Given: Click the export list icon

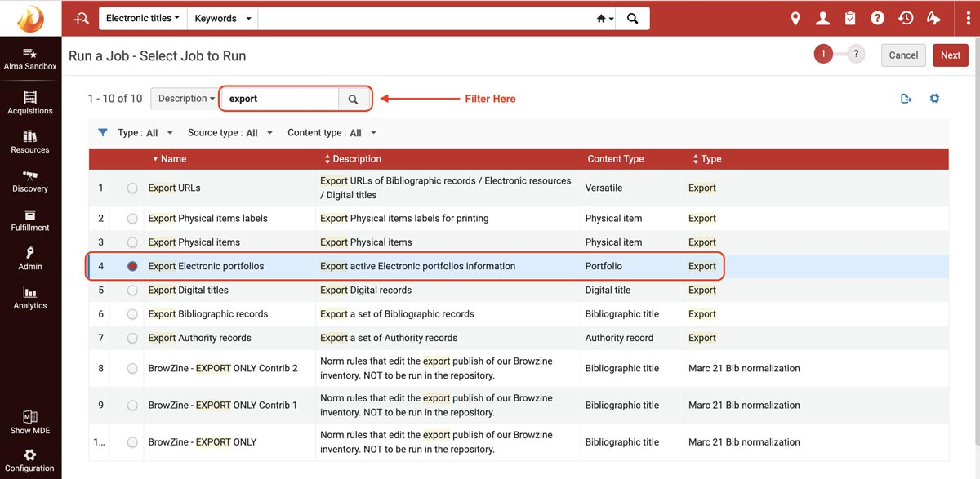Looking at the screenshot, I should point(906,99).
